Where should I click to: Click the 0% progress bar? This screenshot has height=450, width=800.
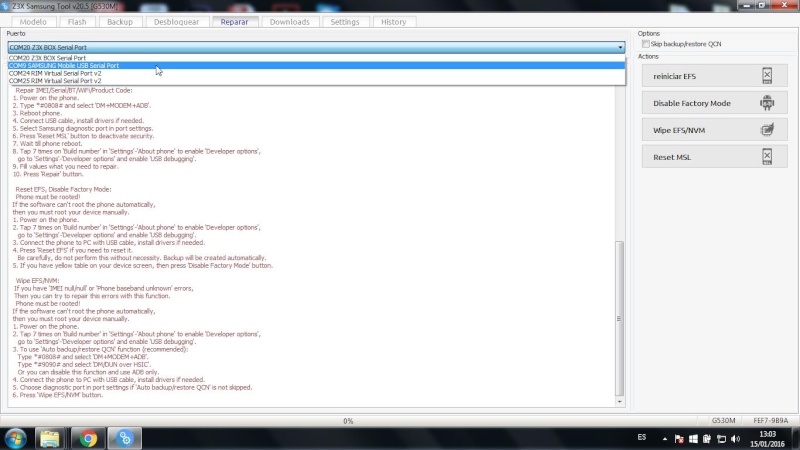pos(348,421)
